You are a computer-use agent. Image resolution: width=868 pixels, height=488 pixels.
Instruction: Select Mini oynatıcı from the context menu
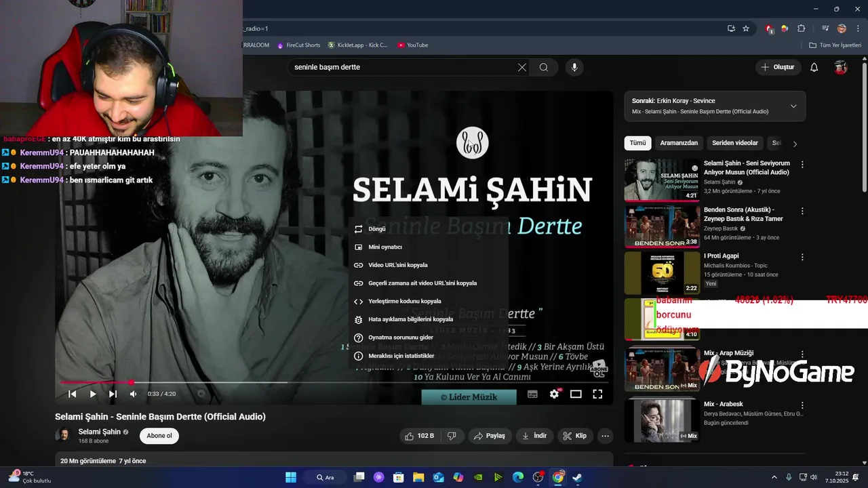429,247
